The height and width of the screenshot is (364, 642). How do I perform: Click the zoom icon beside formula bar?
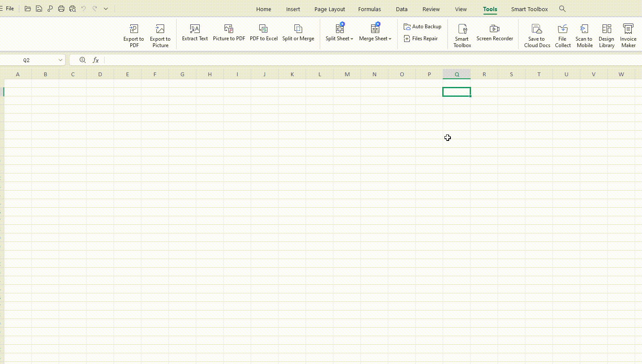click(x=83, y=60)
